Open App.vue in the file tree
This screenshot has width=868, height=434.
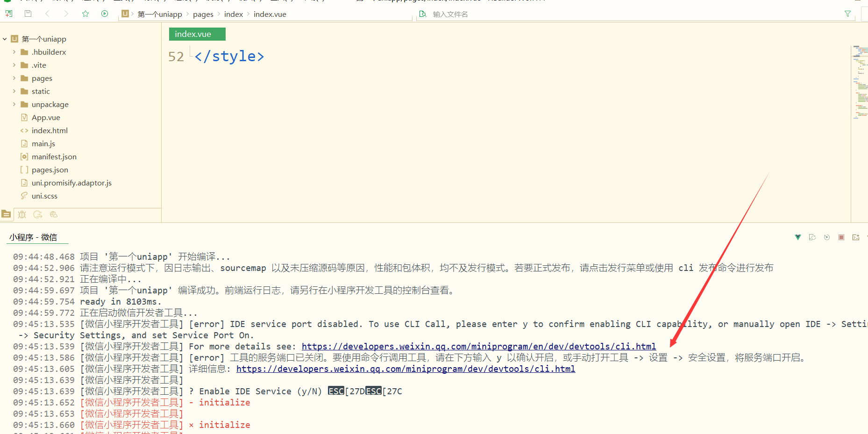click(46, 117)
